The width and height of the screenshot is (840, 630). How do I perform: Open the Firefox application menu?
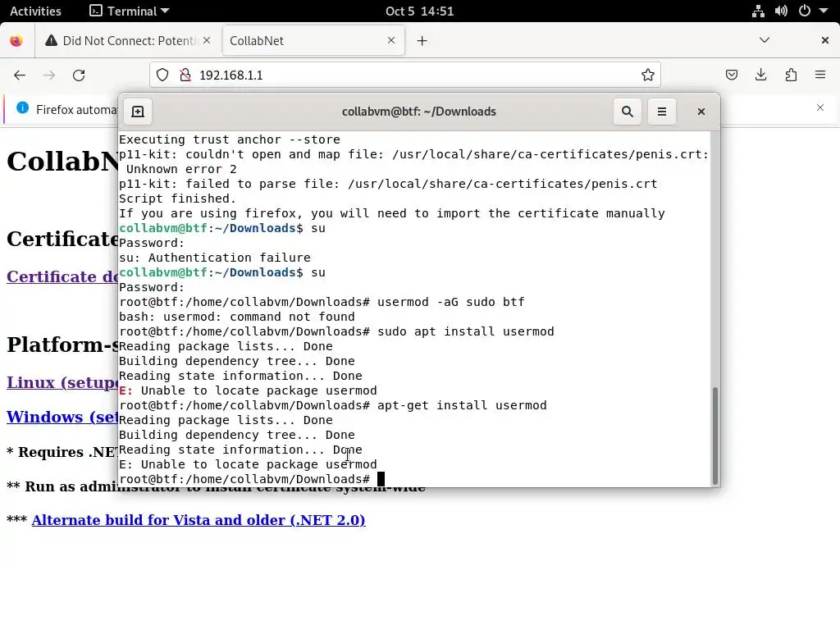[x=820, y=75]
